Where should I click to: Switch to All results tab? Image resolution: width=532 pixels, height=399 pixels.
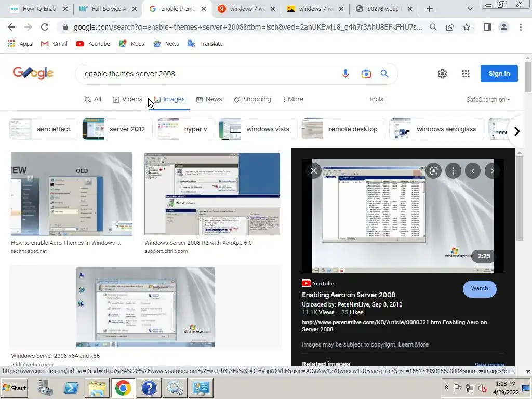coord(92,99)
